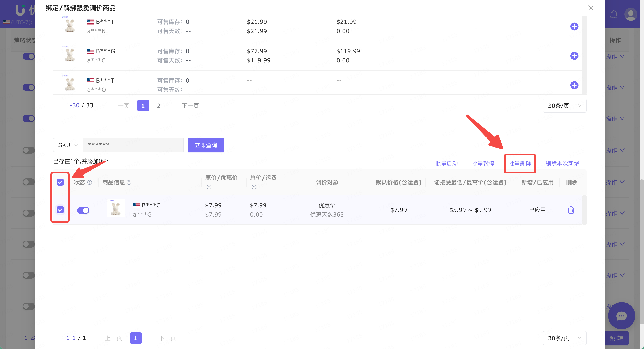The width and height of the screenshot is (644, 349).
Task: Open bottom 30条/页 page size dropdown
Action: coord(564,338)
